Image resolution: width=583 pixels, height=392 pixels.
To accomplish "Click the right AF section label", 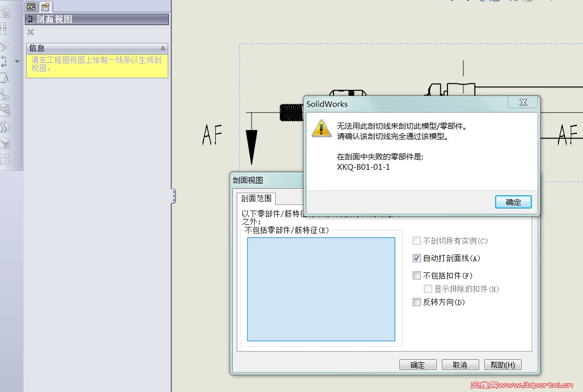I will pyautogui.click(x=567, y=135).
